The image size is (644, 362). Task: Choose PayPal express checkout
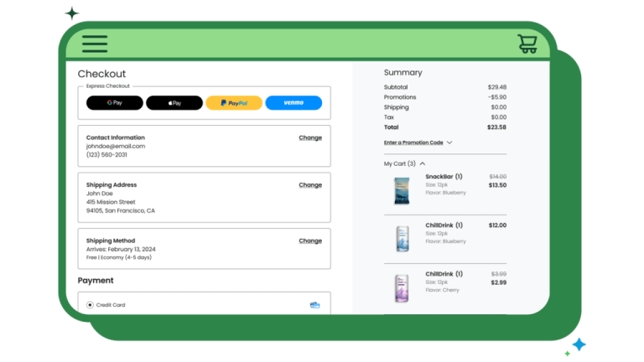point(234,103)
